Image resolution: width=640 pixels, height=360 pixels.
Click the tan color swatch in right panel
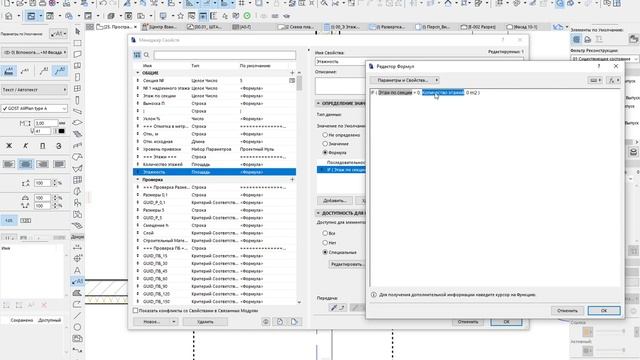tap(587, 332)
